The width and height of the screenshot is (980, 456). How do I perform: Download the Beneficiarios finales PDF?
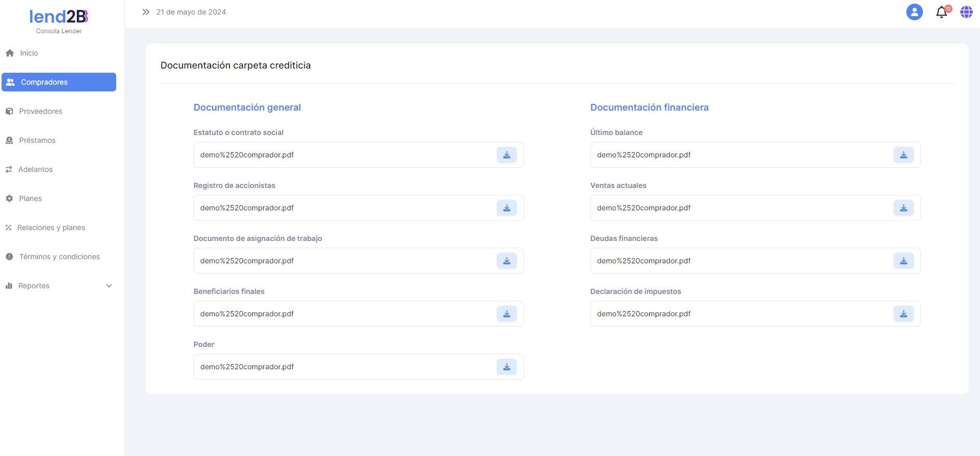(506, 314)
